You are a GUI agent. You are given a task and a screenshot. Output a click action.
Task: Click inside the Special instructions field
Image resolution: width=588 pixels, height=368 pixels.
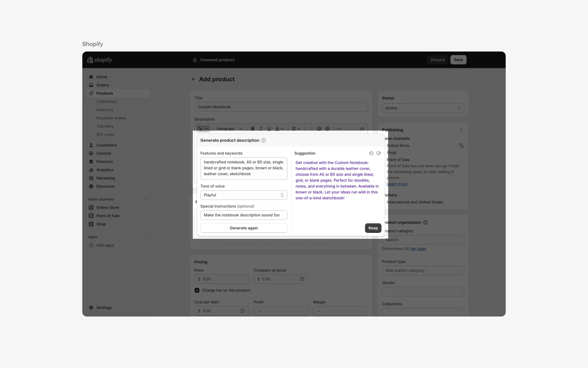[243, 215]
